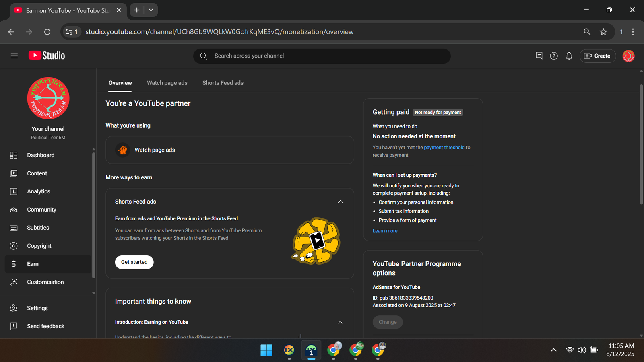The width and height of the screenshot is (644, 362).
Task: Open Customisation from the sidebar
Action: point(48,282)
